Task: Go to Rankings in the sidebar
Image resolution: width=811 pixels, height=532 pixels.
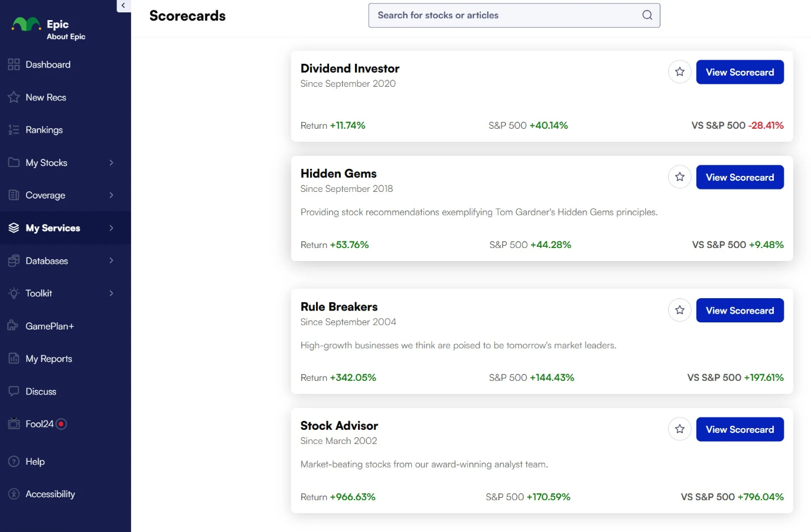Action: [x=44, y=130]
